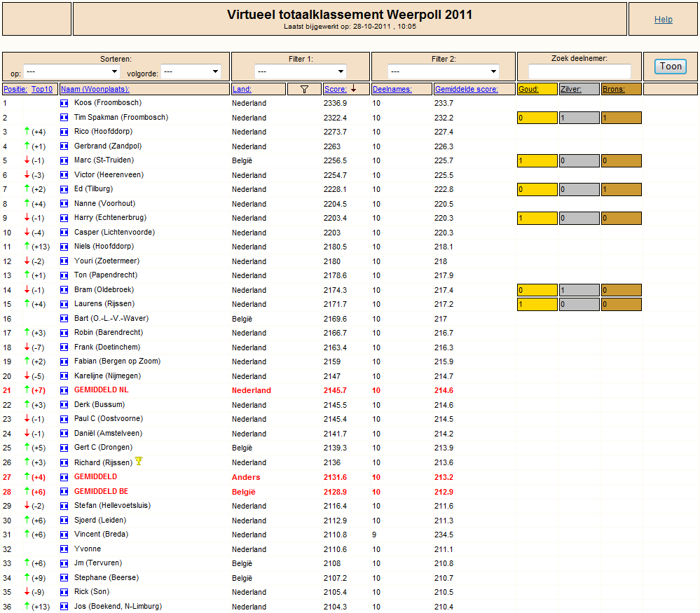Expand the Filter 1 dropdown

point(301,71)
